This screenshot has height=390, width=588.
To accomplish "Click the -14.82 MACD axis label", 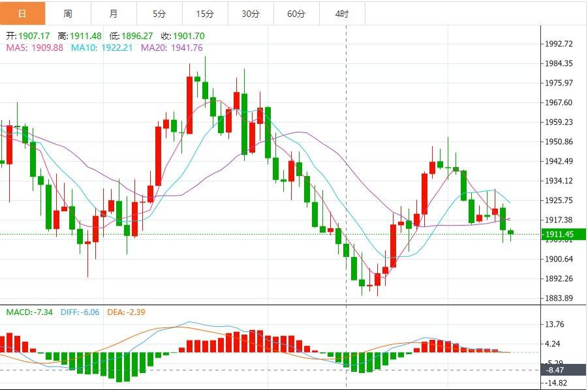I will click(556, 383).
